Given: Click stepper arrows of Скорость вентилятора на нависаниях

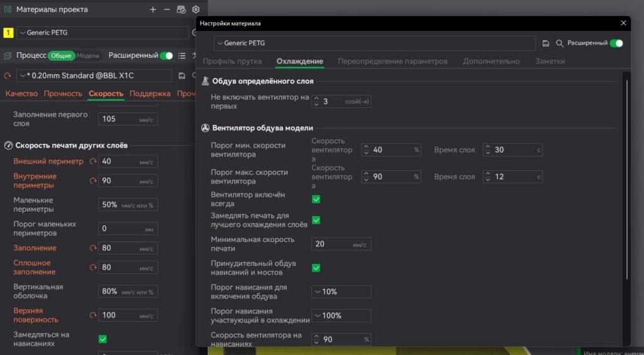Looking at the screenshot, I should tap(316, 339).
